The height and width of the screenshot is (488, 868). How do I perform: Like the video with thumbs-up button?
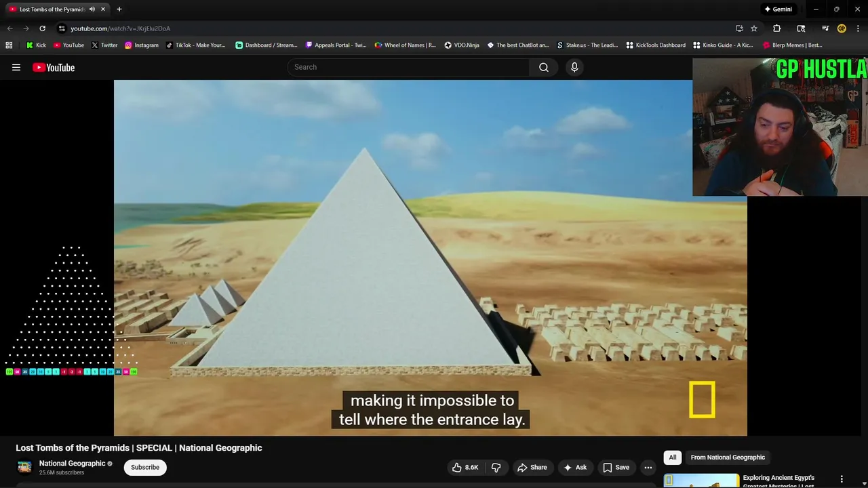tap(465, 467)
